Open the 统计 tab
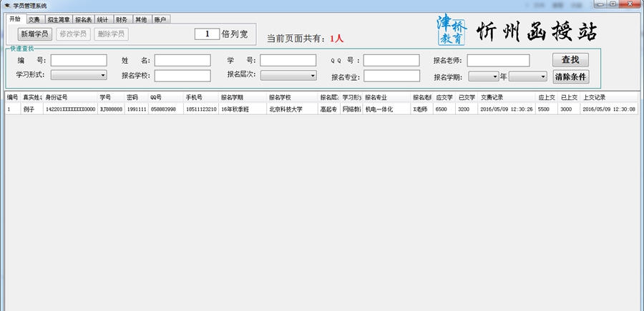 [102, 19]
